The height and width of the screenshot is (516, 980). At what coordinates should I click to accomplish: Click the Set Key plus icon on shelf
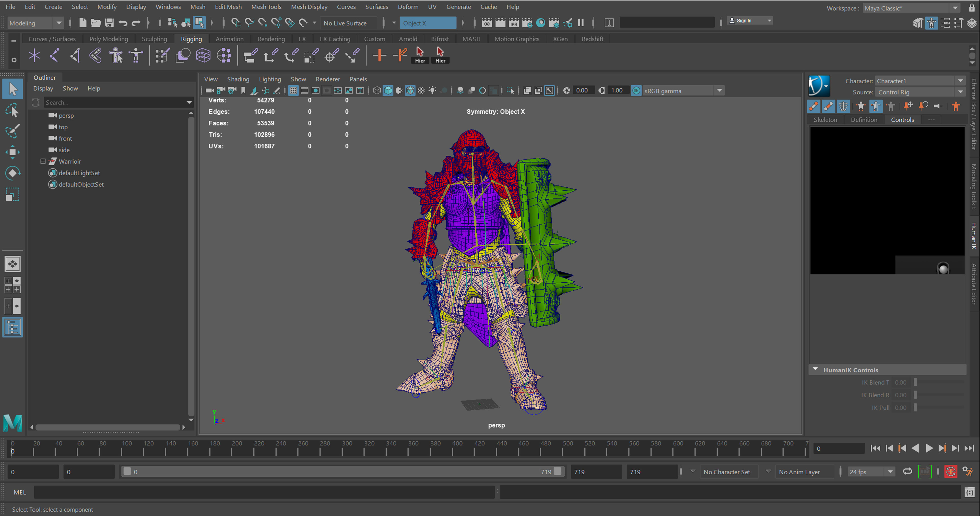(x=379, y=56)
